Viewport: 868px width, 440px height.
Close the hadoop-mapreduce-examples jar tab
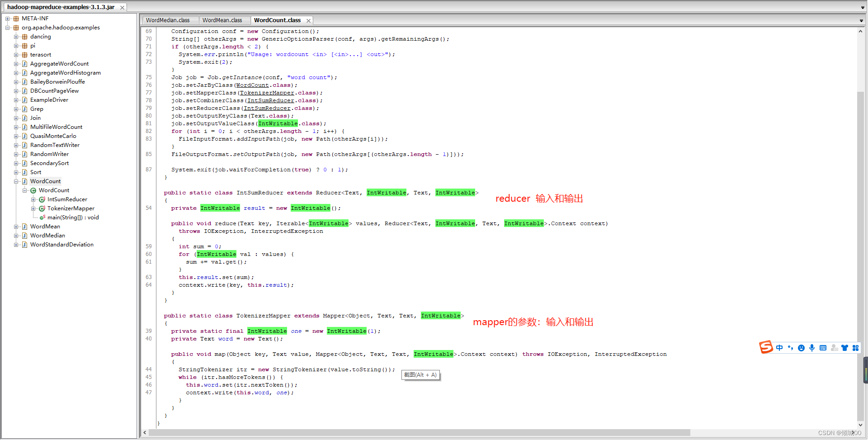point(122,8)
